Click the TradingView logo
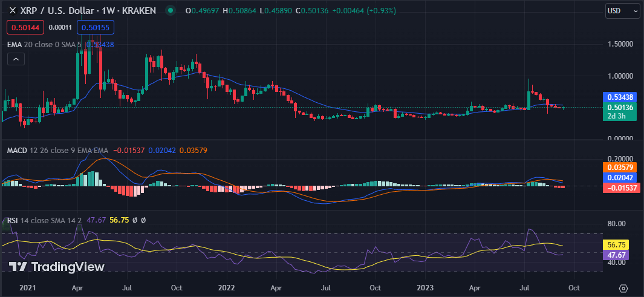This screenshot has height=297, width=644. [x=56, y=267]
